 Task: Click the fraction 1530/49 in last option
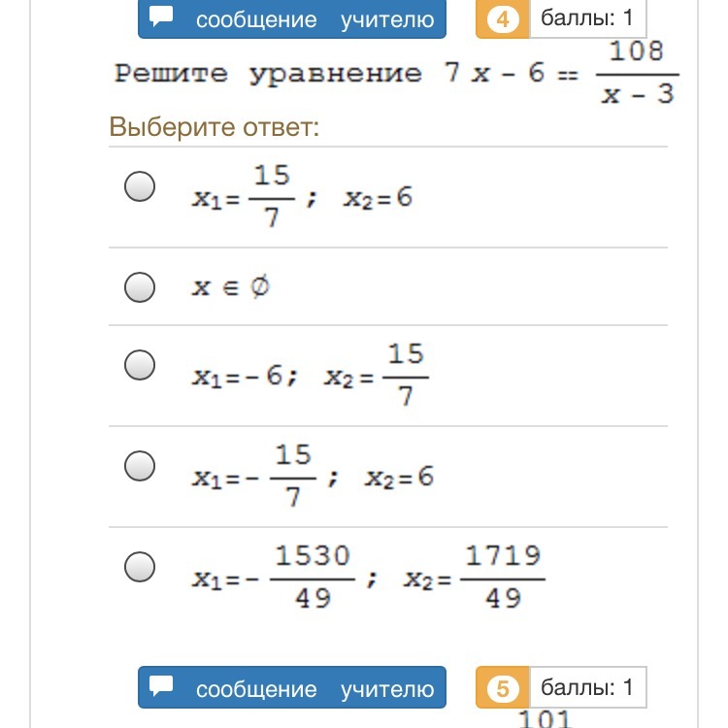click(313, 577)
